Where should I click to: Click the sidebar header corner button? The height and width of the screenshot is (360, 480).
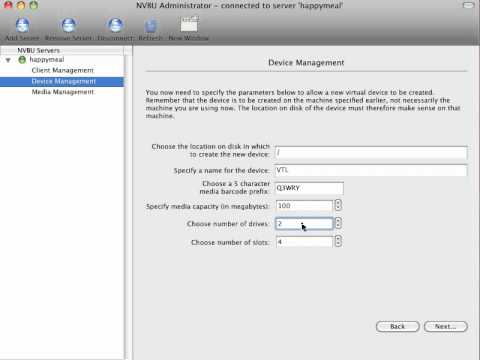click(x=128, y=51)
